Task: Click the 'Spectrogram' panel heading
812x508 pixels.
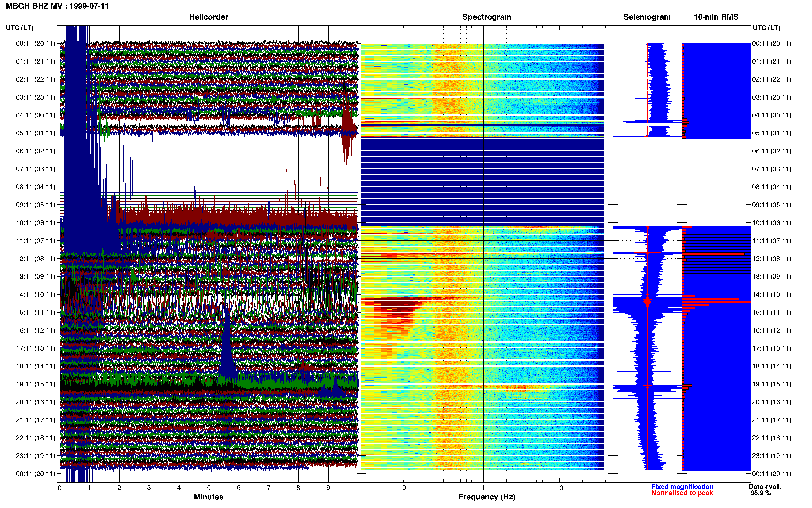Action: click(487, 17)
